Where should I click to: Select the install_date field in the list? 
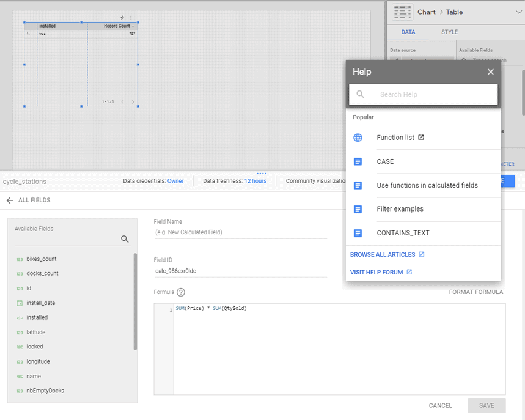[x=41, y=303]
